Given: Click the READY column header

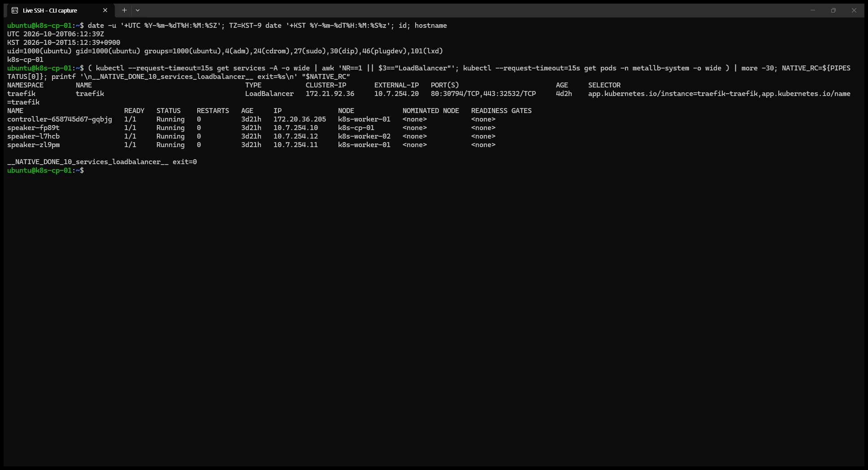Looking at the screenshot, I should [x=135, y=111].
